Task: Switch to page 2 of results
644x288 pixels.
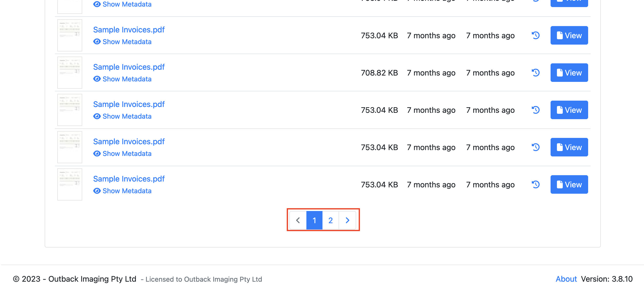Action: [331, 220]
